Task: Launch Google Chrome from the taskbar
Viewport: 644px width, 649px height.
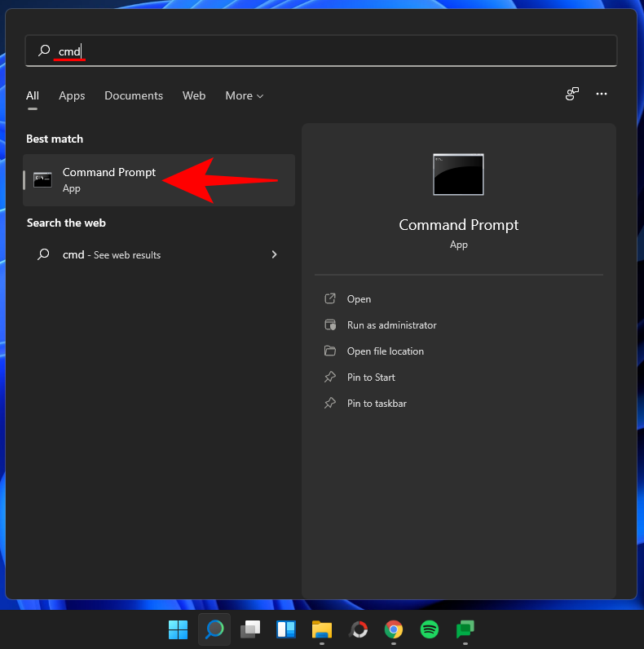Action: 394,629
